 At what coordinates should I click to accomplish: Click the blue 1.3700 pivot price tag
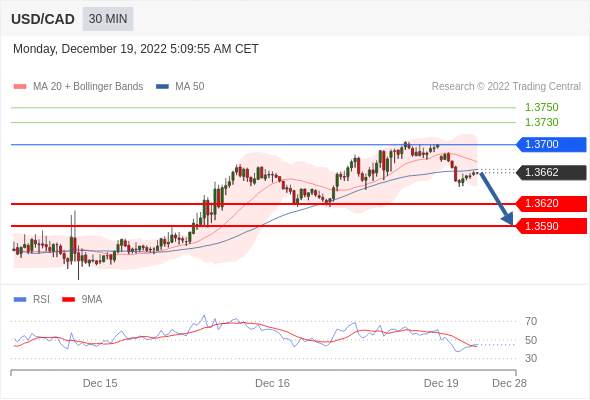552,144
